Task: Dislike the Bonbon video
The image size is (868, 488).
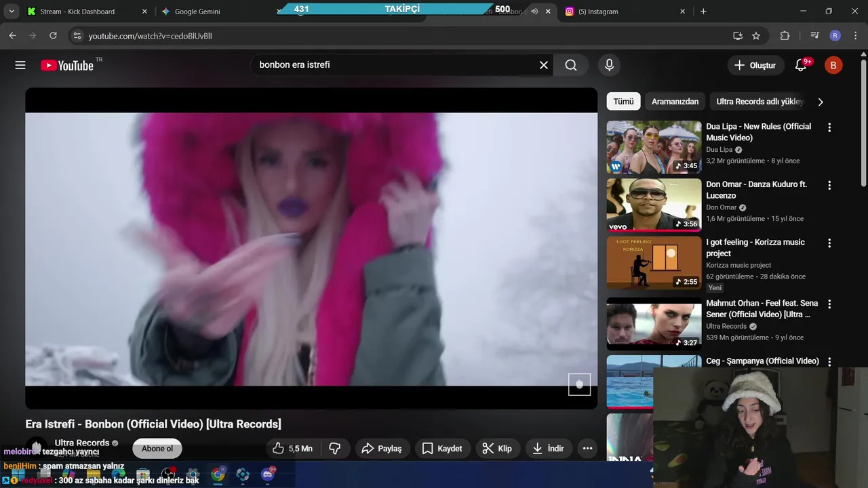Action: 335,449
